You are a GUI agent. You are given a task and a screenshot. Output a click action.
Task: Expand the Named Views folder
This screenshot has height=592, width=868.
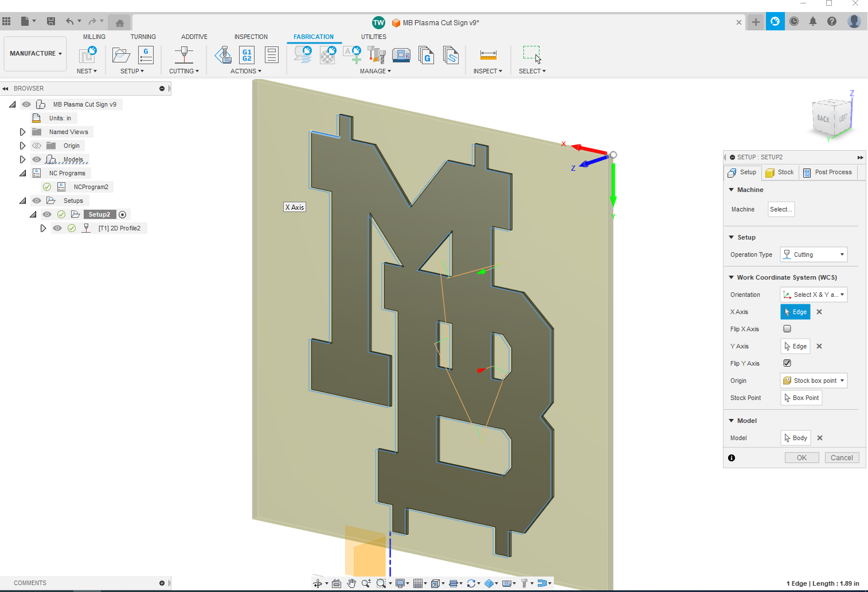click(23, 132)
